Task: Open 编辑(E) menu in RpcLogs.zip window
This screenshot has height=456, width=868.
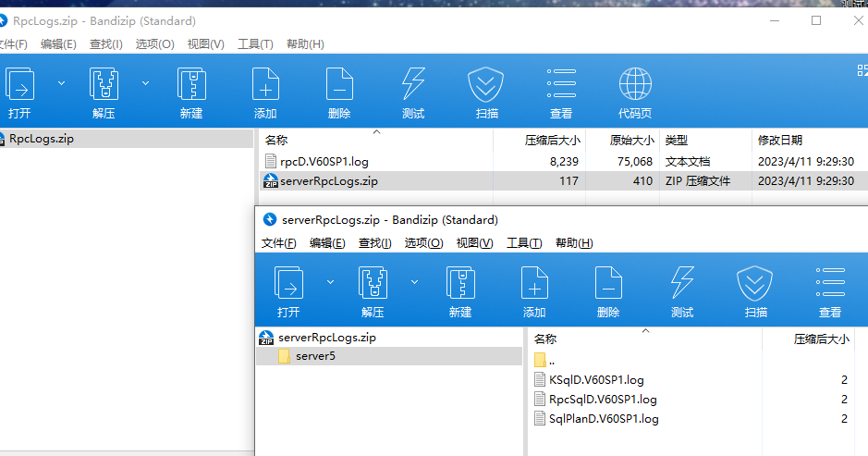Action: point(58,44)
